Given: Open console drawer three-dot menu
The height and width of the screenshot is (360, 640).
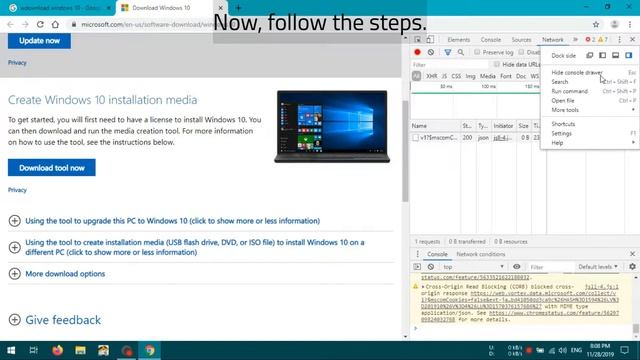Looking at the screenshot, I should click(x=417, y=254).
